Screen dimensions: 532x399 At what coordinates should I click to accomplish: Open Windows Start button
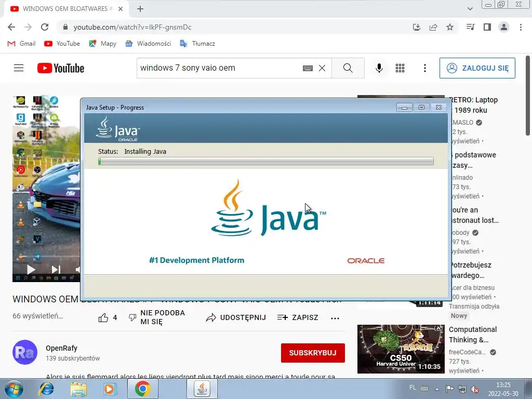(14, 389)
